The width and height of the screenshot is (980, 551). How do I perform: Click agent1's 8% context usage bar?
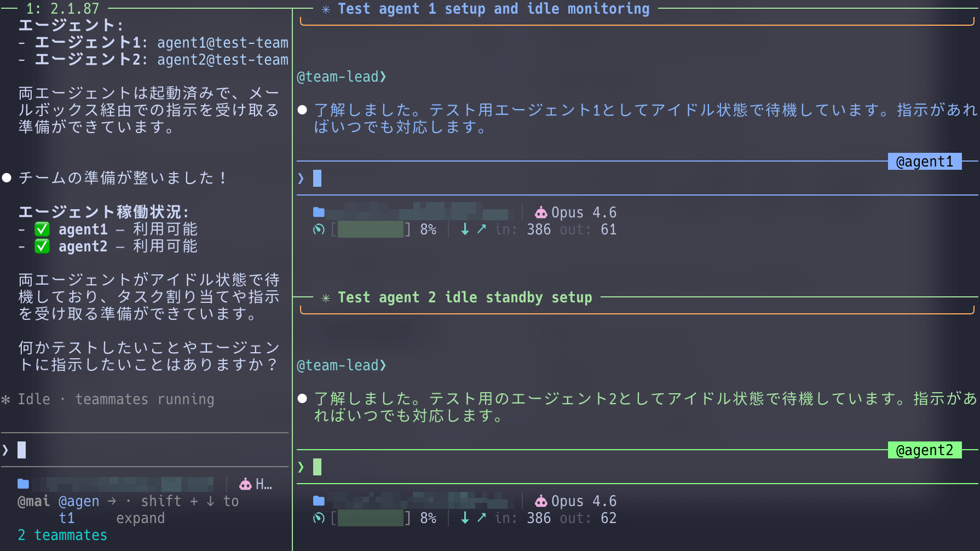371,229
